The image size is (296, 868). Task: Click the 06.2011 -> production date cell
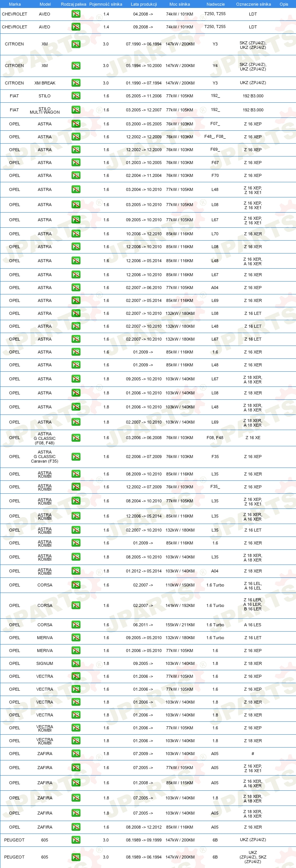pos(143,625)
